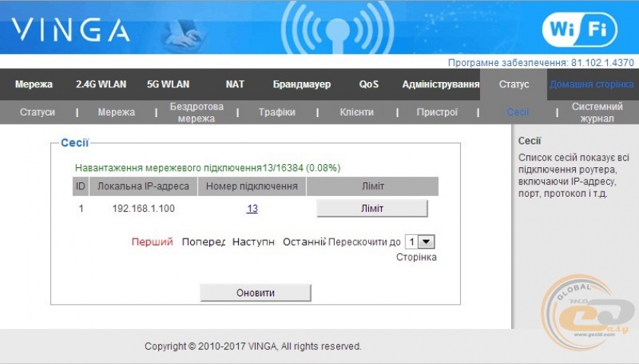Open the QoS menu
The width and height of the screenshot is (639, 364).
[369, 84]
